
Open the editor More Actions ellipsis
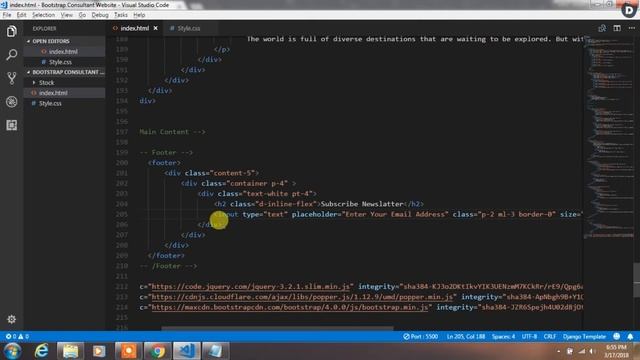click(631, 28)
